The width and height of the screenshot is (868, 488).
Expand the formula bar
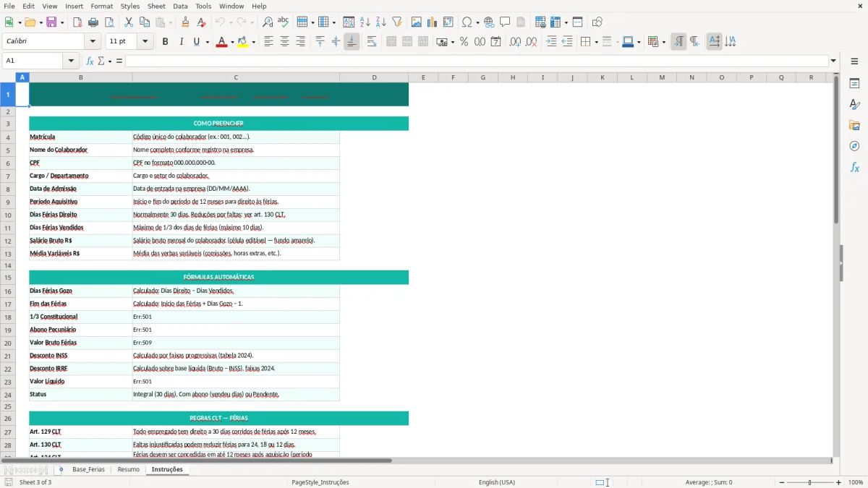pos(833,61)
